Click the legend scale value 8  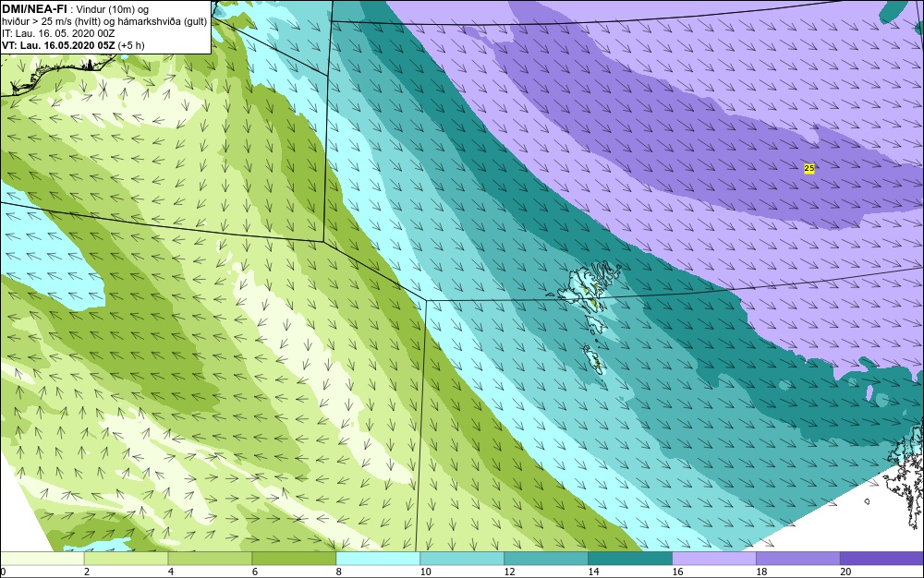click(339, 572)
